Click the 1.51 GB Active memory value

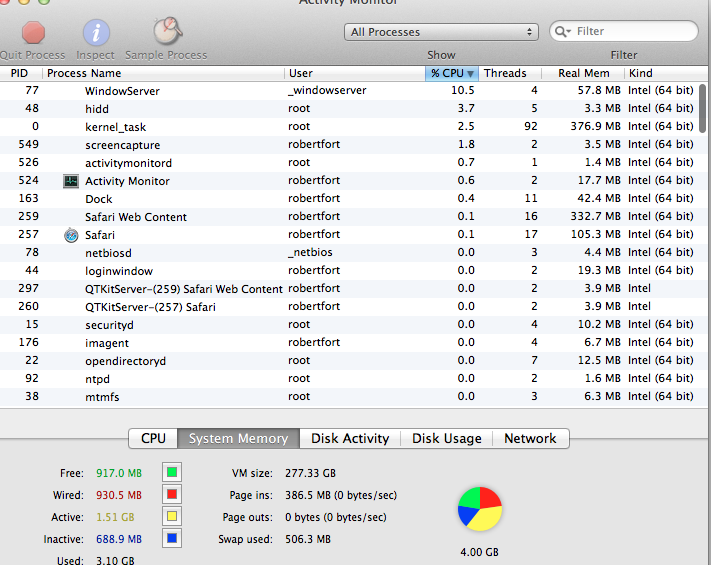pos(115,517)
